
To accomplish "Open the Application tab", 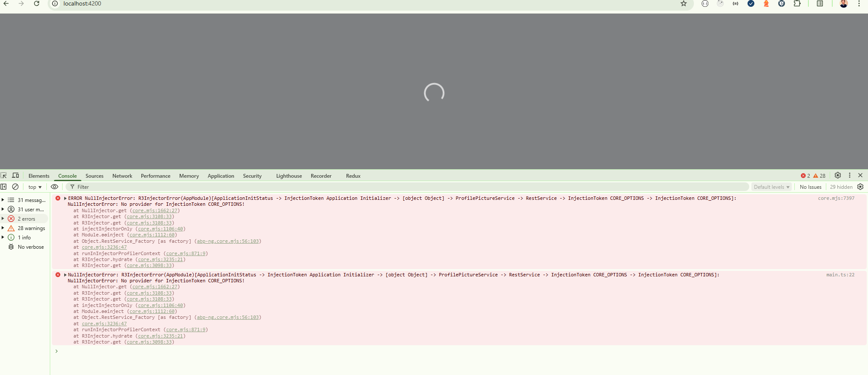I will click(221, 176).
